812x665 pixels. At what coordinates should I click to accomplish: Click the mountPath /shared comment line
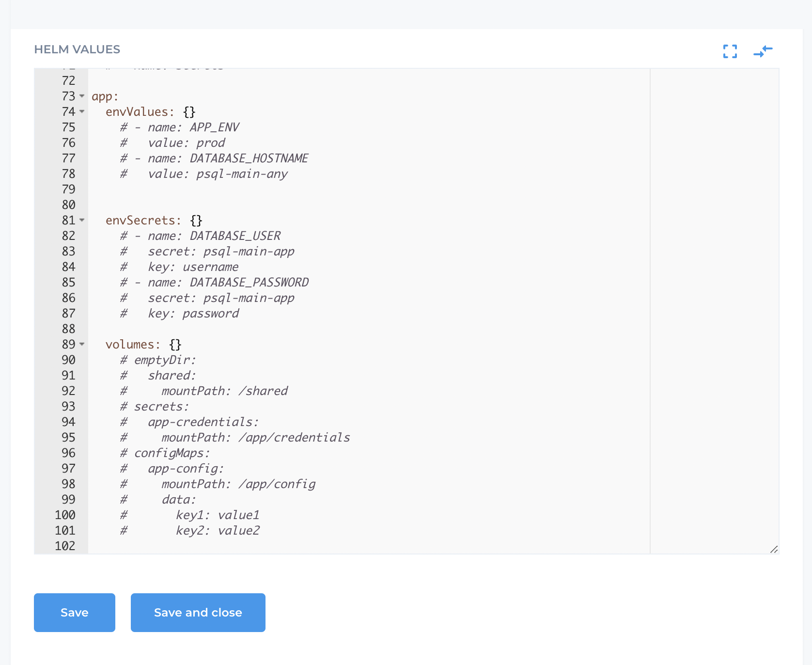[x=203, y=391]
